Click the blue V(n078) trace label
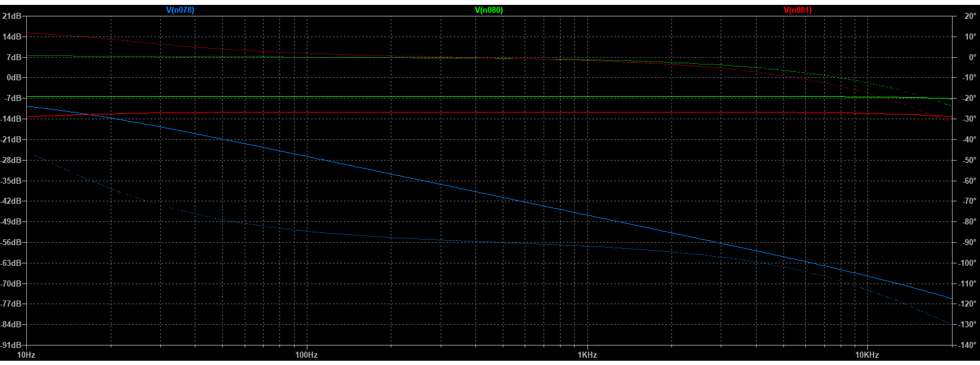The image size is (980, 365). click(180, 10)
